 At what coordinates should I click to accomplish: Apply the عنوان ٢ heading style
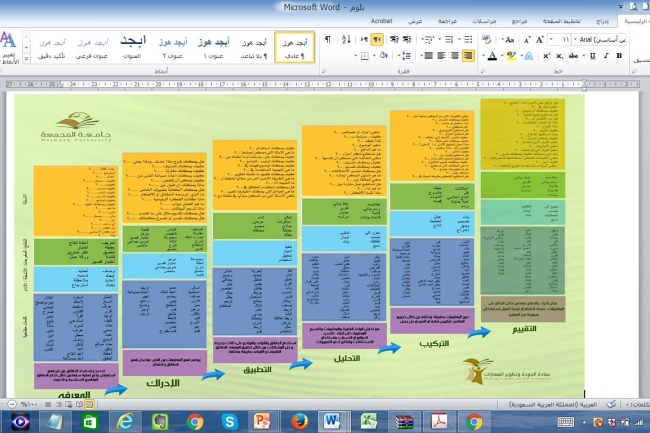pyautogui.click(x=172, y=48)
